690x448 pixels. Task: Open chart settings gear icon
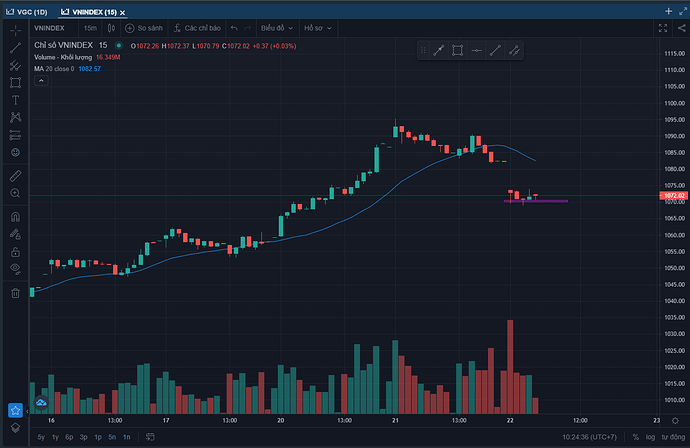pyautogui.click(x=675, y=421)
